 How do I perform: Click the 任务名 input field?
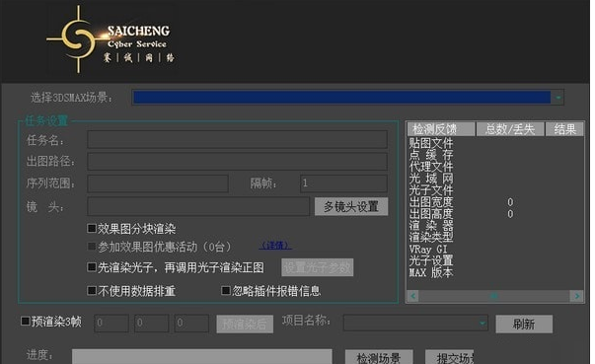tap(237, 139)
